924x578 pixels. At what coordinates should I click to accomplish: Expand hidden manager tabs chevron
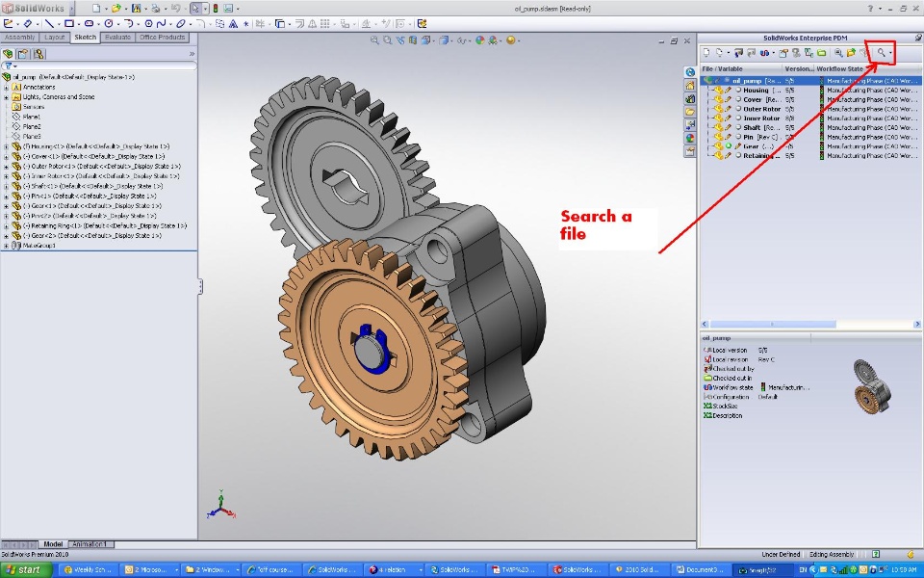point(192,54)
